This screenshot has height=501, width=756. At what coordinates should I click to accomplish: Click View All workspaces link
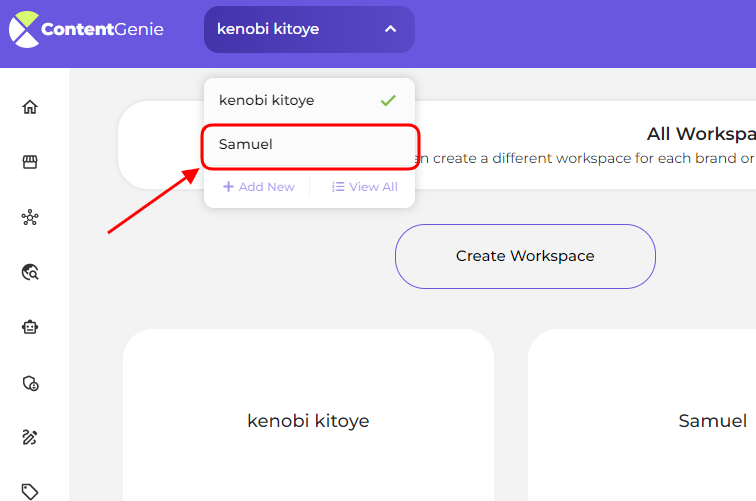click(365, 187)
